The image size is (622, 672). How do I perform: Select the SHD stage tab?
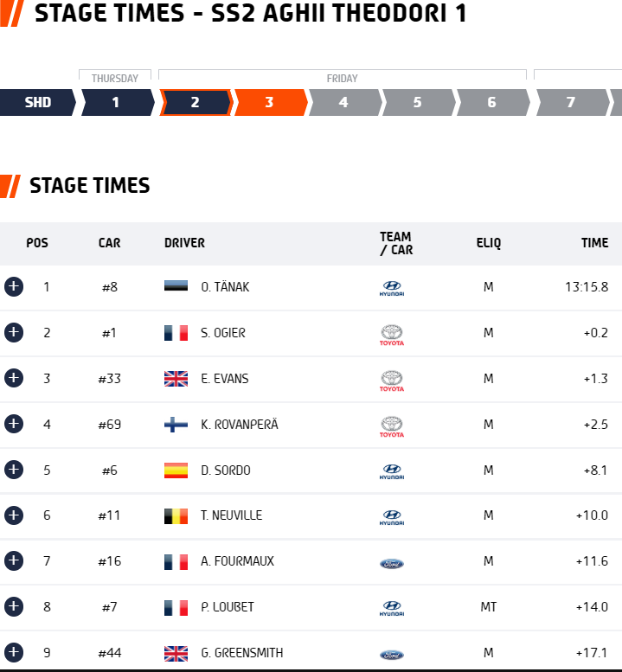point(38,102)
